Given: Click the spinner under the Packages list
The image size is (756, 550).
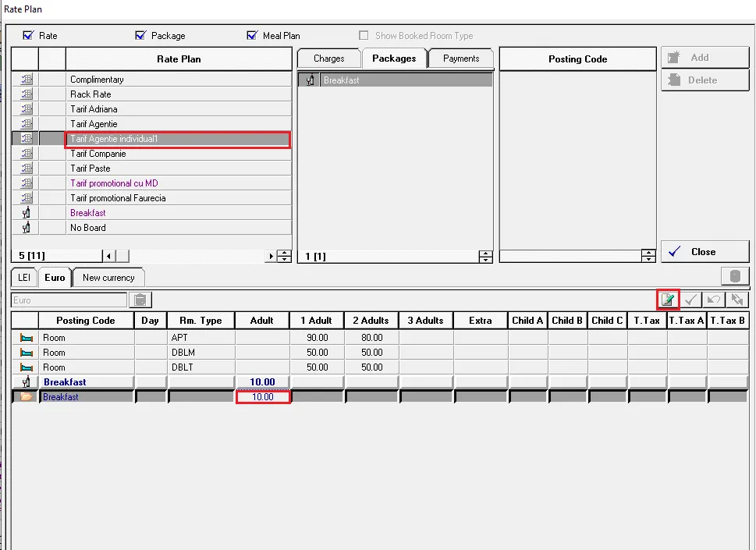Looking at the screenshot, I should (x=485, y=257).
